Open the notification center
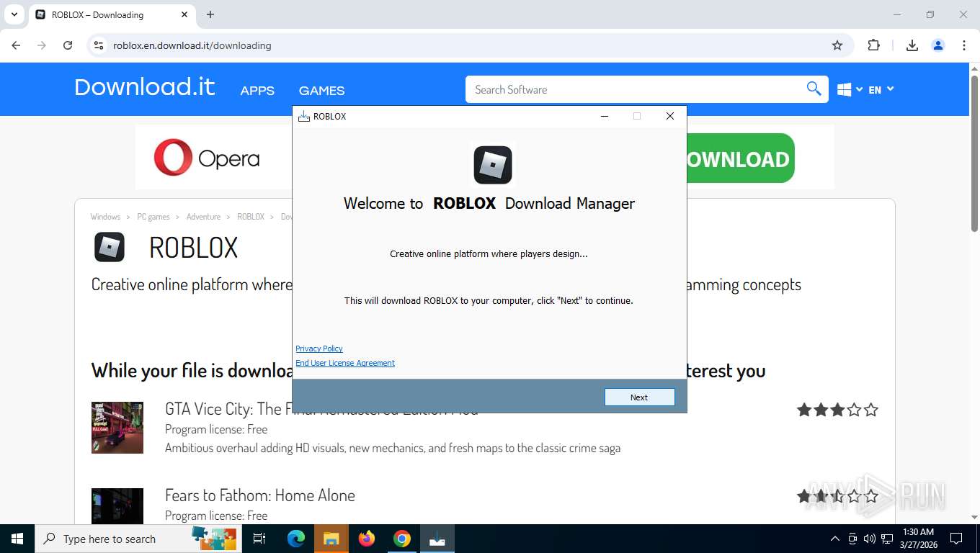Viewport: 980px width, 553px height. pyautogui.click(x=956, y=539)
